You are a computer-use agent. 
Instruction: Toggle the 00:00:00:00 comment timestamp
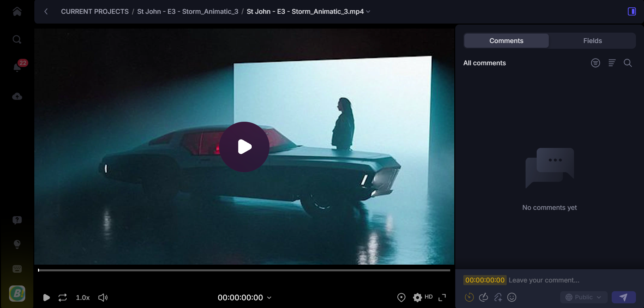485,280
